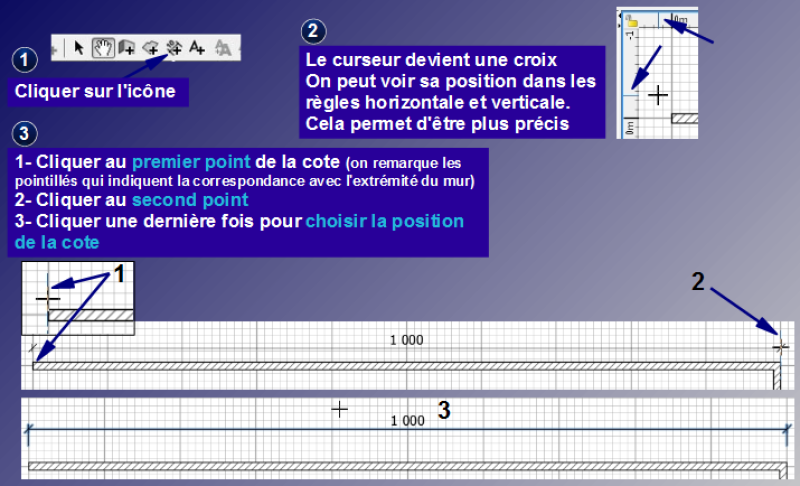Click the numbered step 2 circle badge
The image size is (800, 486).
(313, 31)
